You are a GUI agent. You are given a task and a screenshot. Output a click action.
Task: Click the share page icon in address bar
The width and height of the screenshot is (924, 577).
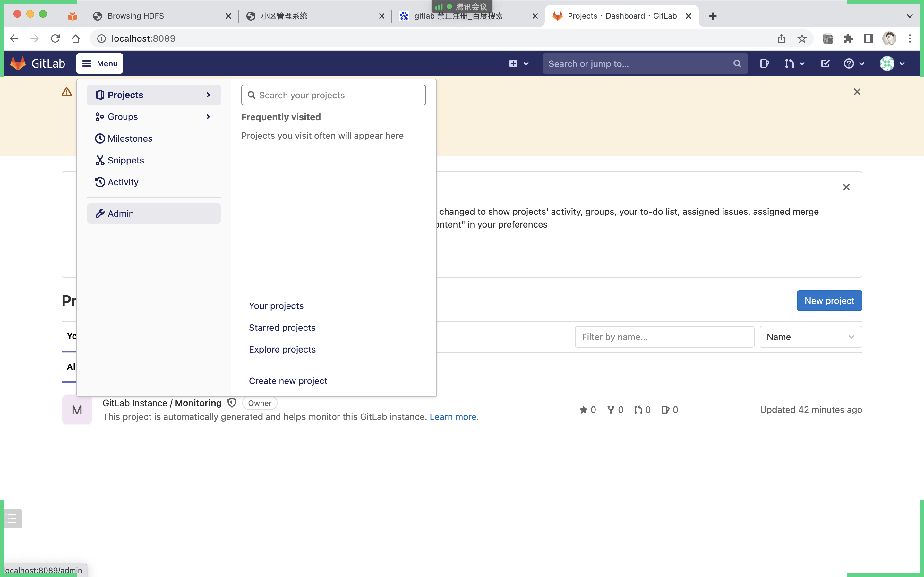tap(781, 38)
